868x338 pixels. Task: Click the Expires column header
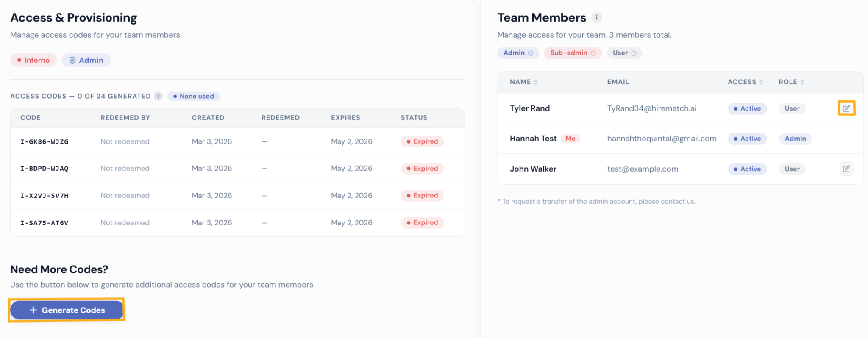(x=345, y=118)
